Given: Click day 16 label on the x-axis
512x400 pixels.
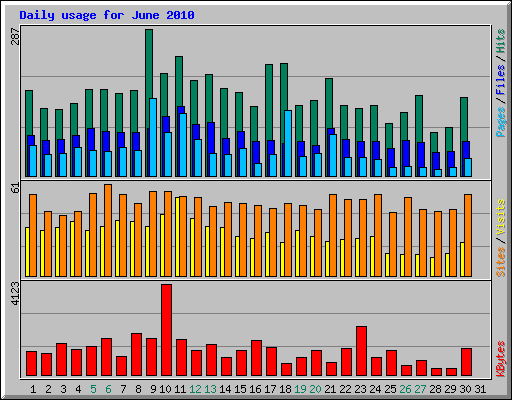Looking at the screenshot, I should pos(255,389).
